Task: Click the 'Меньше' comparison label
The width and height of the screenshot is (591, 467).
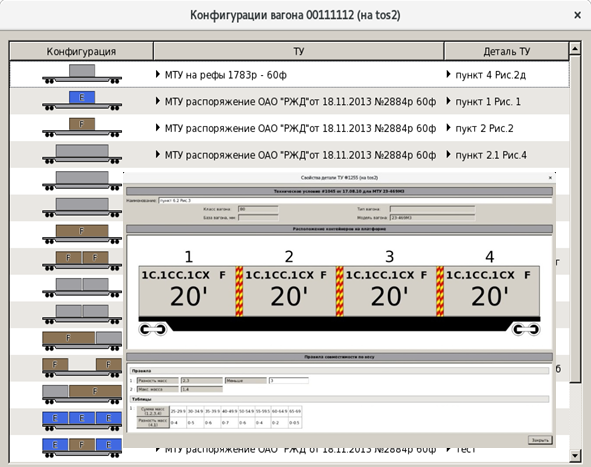Action: (246, 381)
